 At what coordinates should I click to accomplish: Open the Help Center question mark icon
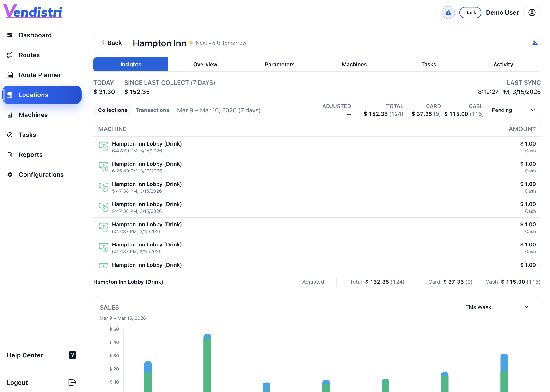(x=72, y=355)
